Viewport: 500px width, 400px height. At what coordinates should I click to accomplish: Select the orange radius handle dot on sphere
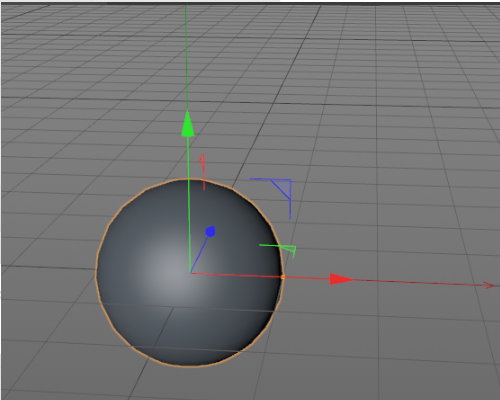click(283, 277)
